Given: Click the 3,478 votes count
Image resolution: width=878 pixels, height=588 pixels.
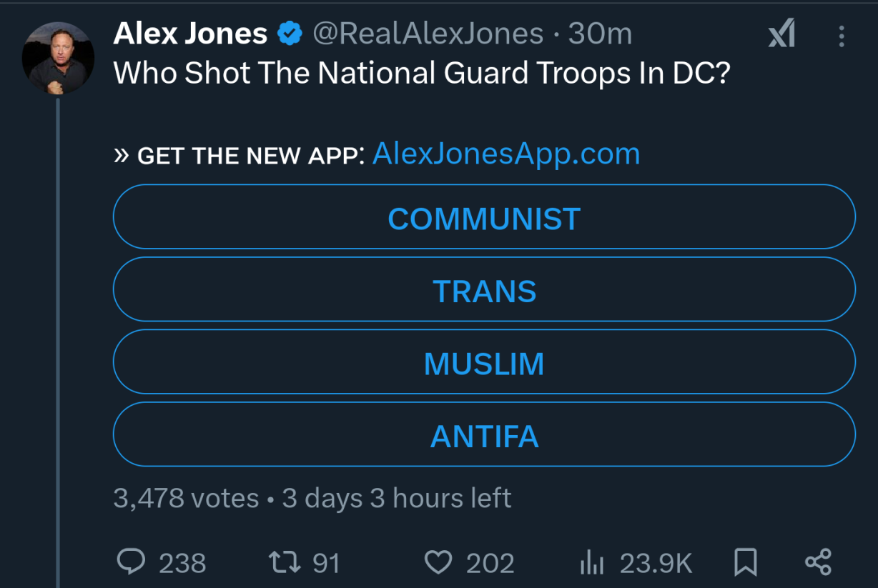Looking at the screenshot, I should [x=186, y=498].
